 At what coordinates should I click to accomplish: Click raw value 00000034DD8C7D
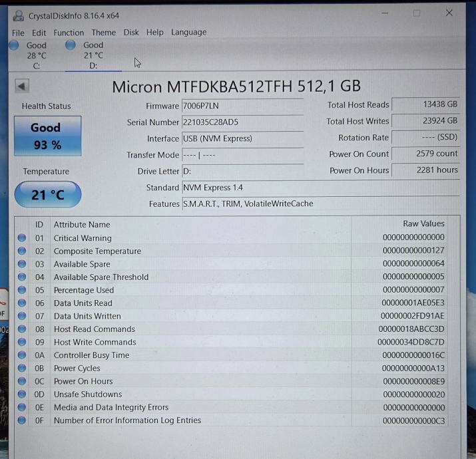coord(411,342)
